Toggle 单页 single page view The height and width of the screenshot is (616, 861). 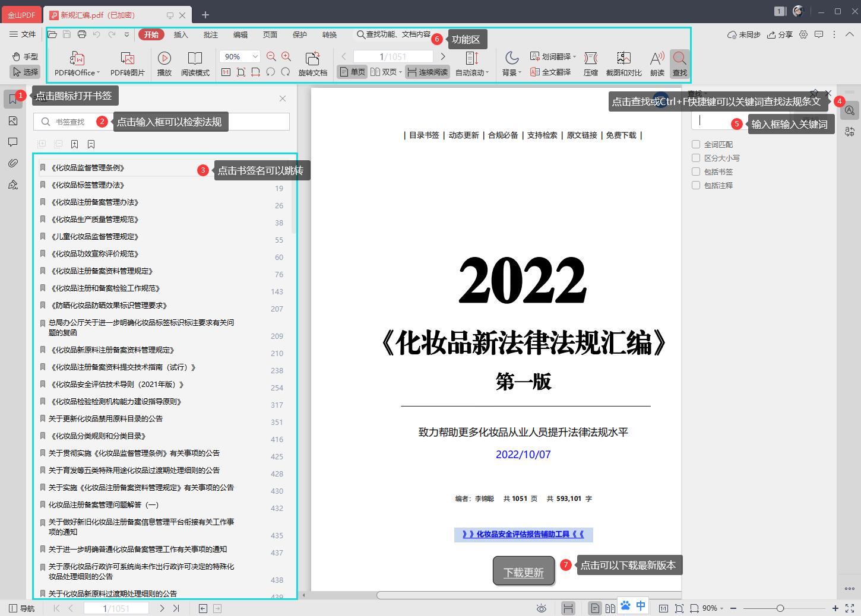pos(352,72)
